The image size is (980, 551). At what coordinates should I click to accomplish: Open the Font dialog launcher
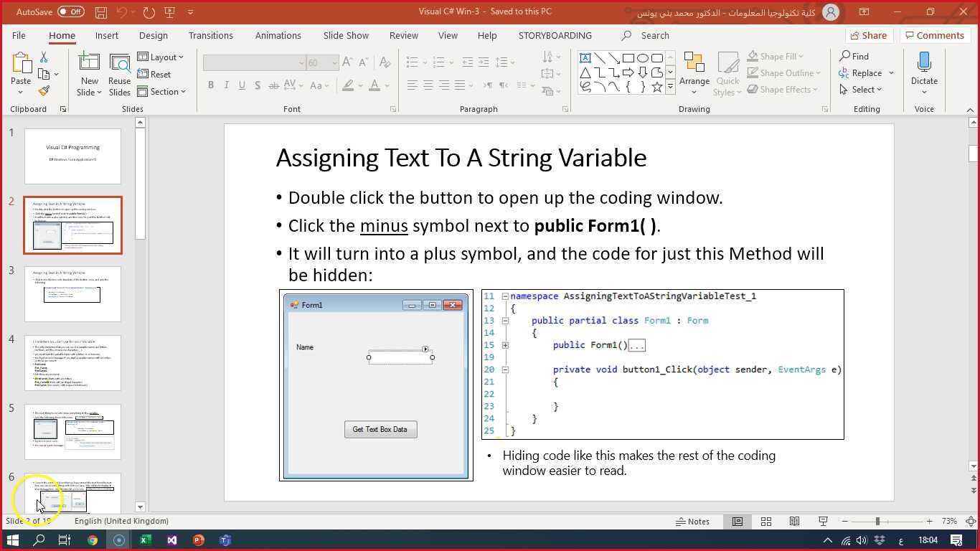click(393, 109)
